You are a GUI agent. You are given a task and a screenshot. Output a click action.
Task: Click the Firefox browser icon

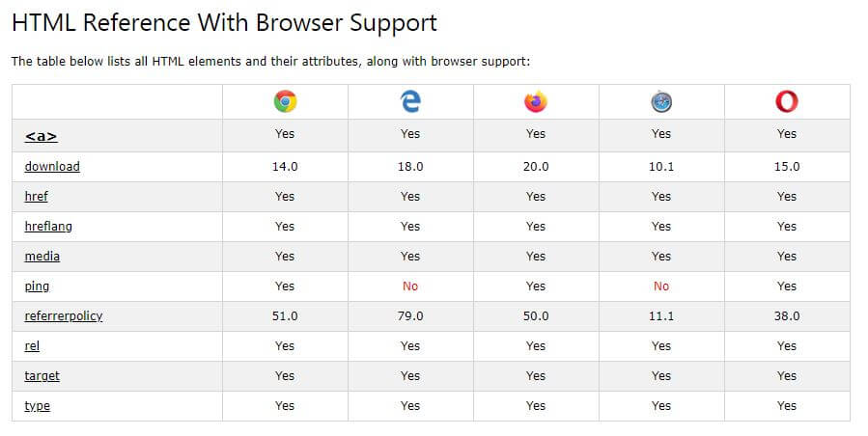point(536,102)
